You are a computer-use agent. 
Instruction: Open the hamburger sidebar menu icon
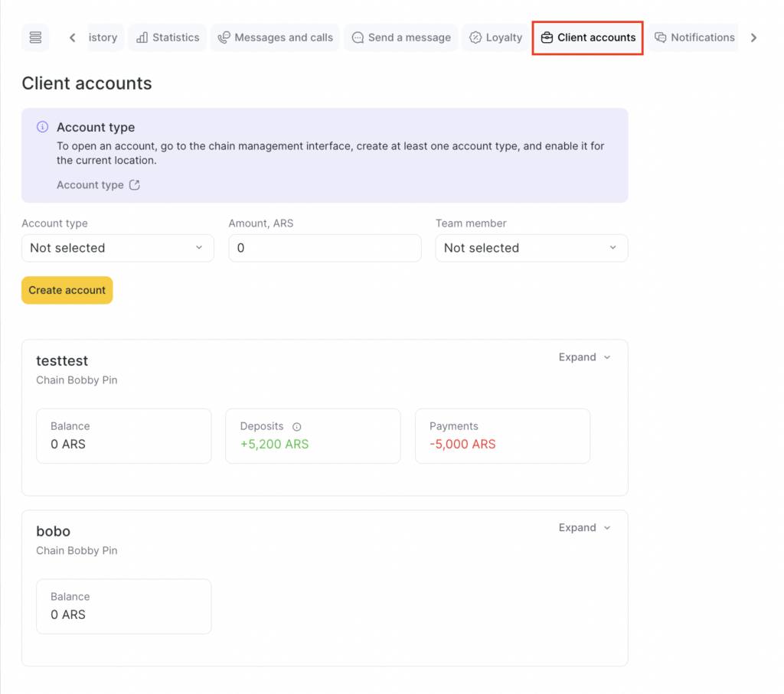click(x=35, y=37)
